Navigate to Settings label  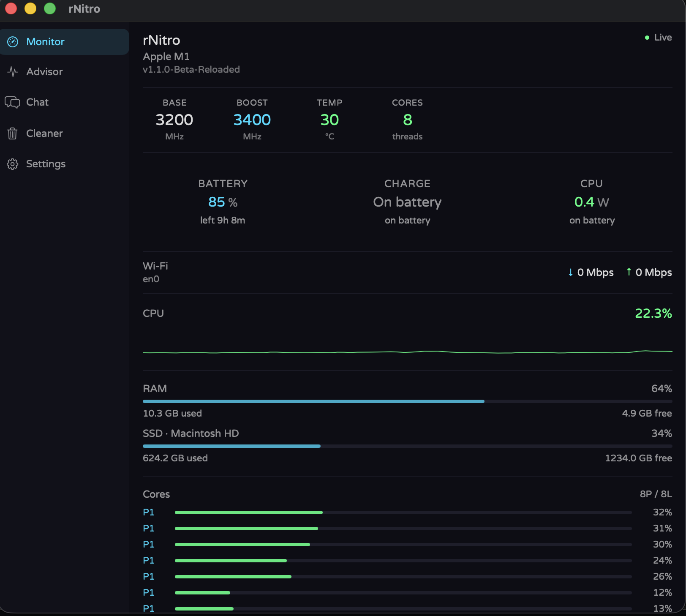(x=46, y=164)
